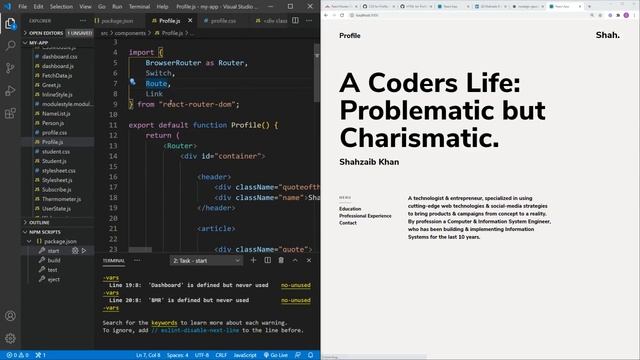Open the Run and Debug view
The width and height of the screenshot is (640, 360).
10,91
